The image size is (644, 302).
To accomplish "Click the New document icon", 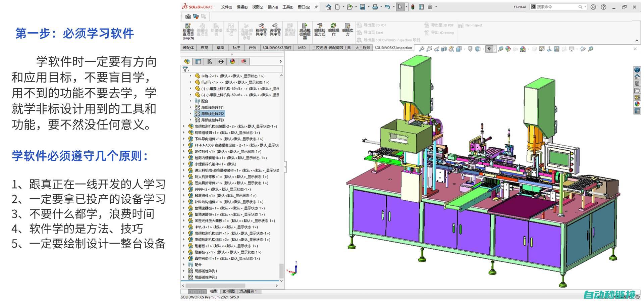I will pos(337,7).
